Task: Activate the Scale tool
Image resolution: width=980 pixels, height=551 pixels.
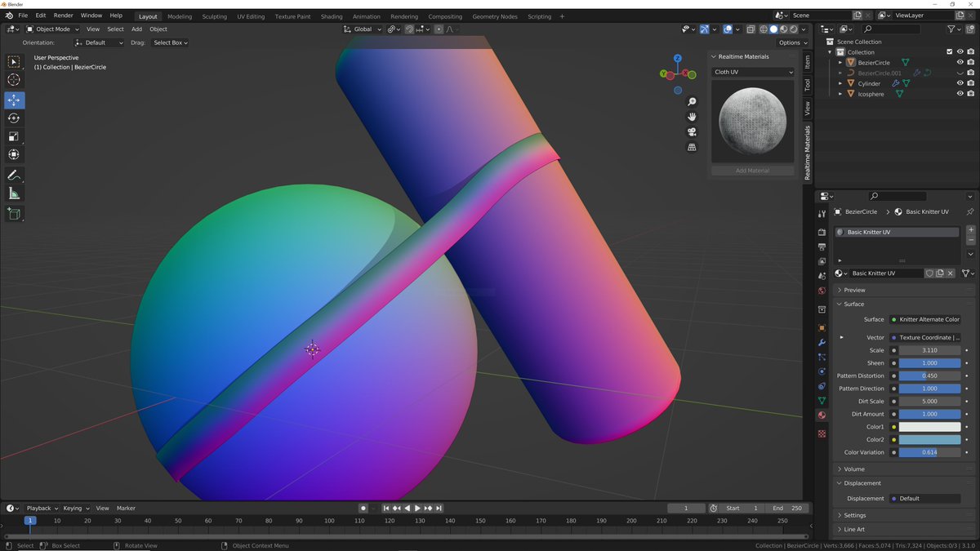Action: point(14,136)
